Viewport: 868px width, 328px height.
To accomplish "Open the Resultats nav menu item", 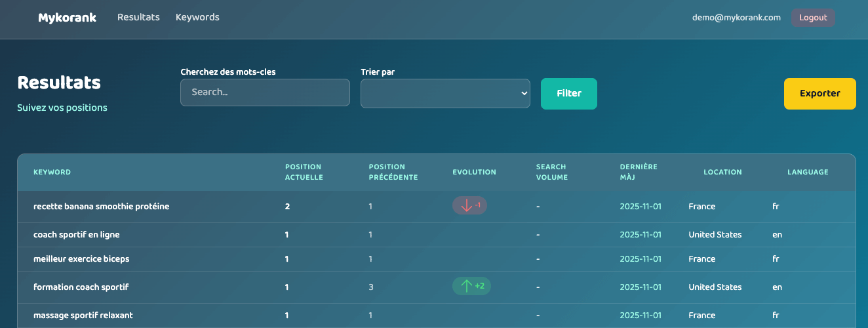I will (x=138, y=17).
